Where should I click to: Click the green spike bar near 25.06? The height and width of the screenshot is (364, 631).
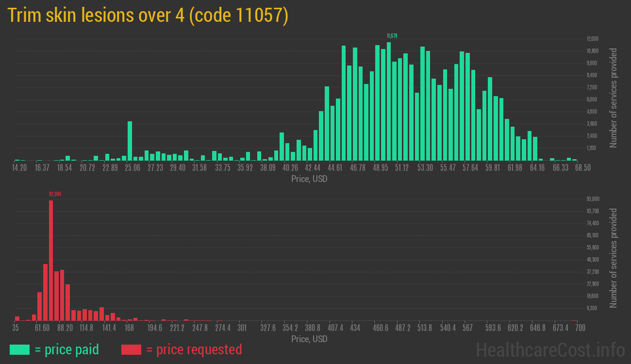[130, 141]
